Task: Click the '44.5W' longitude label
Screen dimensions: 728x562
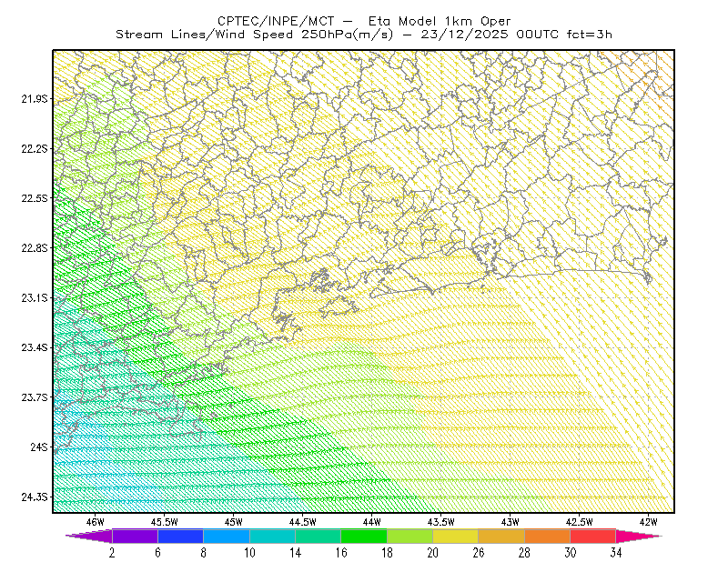Action: pos(302,522)
